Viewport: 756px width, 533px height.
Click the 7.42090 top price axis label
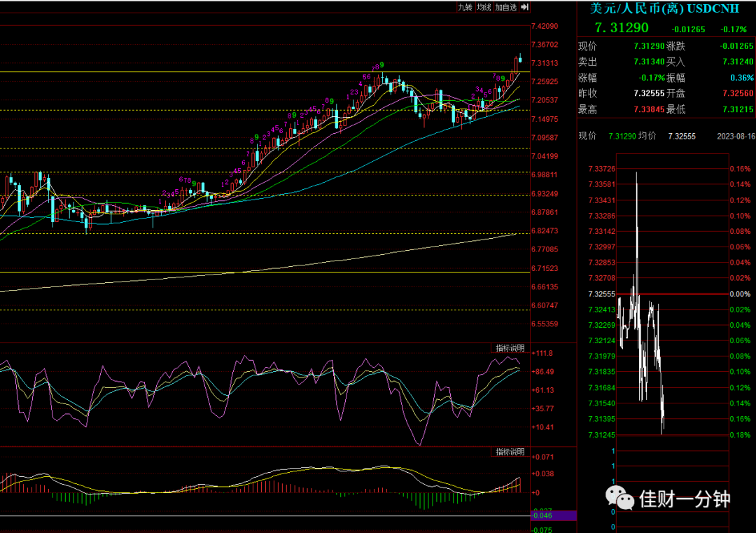(x=545, y=26)
